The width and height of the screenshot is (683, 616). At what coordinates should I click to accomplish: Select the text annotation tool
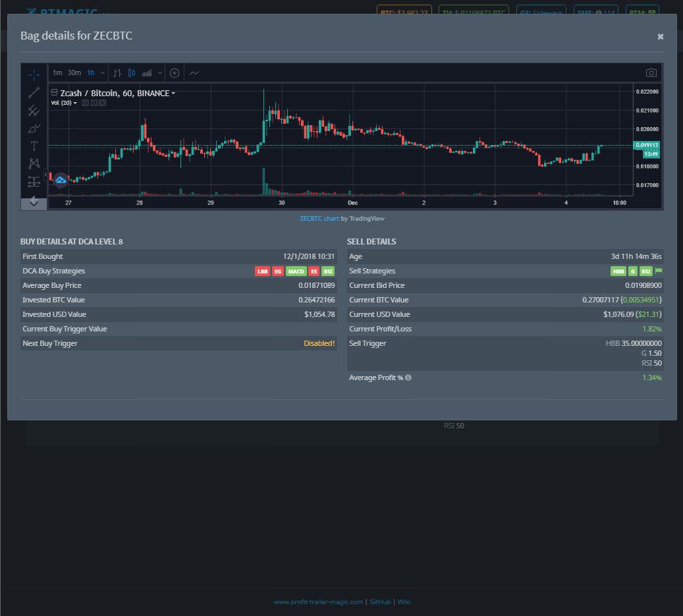tap(34, 146)
